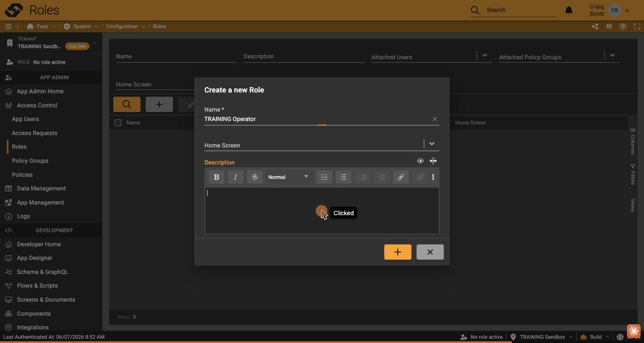Expand the Attached Policy Groups filter dropdown
Screen dimensions: 644x343
(x=612, y=55)
